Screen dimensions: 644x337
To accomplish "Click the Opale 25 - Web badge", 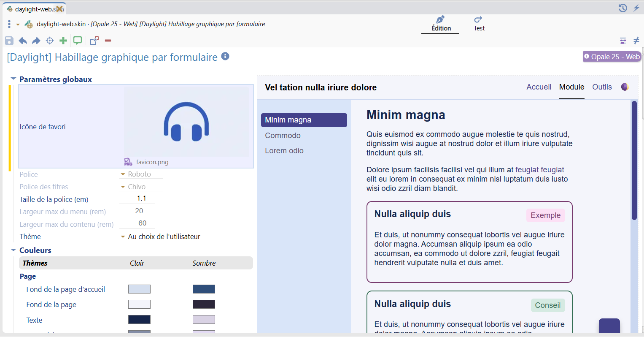I will pyautogui.click(x=612, y=57).
